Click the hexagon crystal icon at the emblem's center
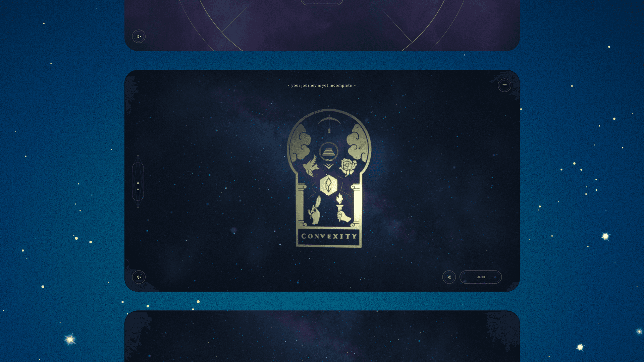 329,185
